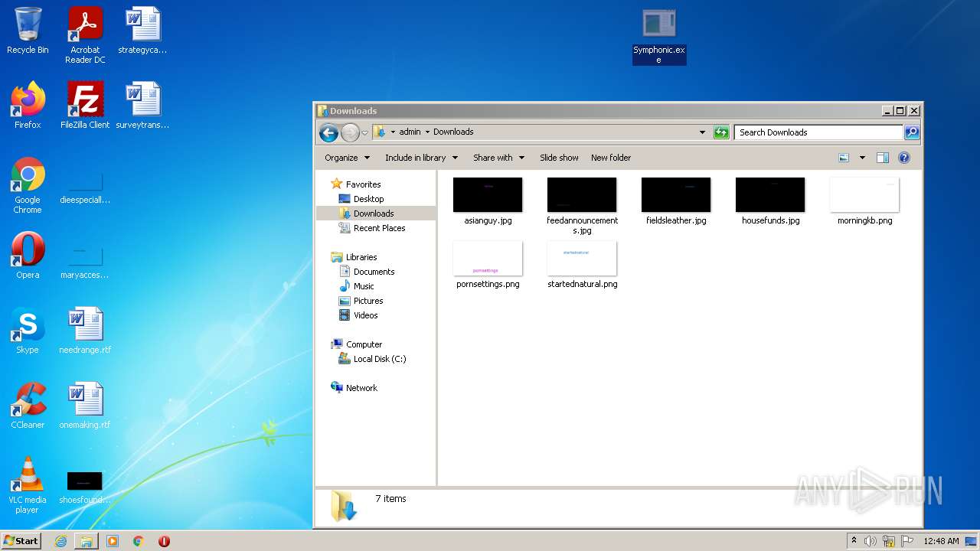Click the admin breadcrumb segment
This screenshot has width=980, height=551.
(x=410, y=132)
